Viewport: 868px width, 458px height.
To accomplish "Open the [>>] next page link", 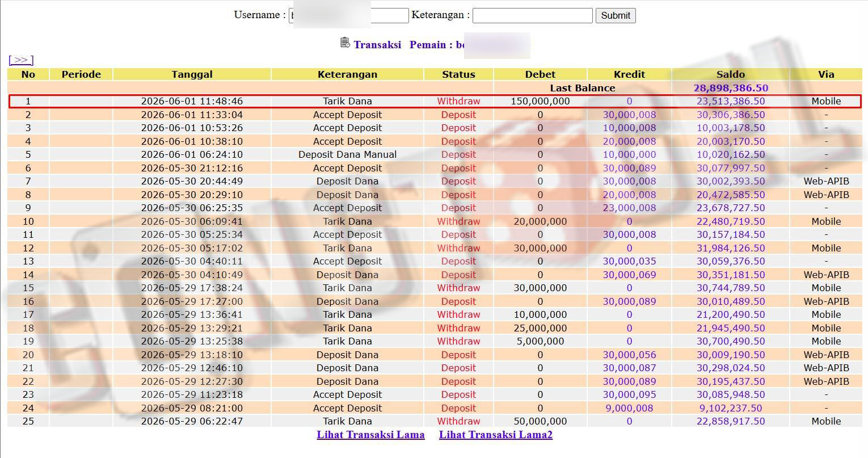I will pos(21,60).
